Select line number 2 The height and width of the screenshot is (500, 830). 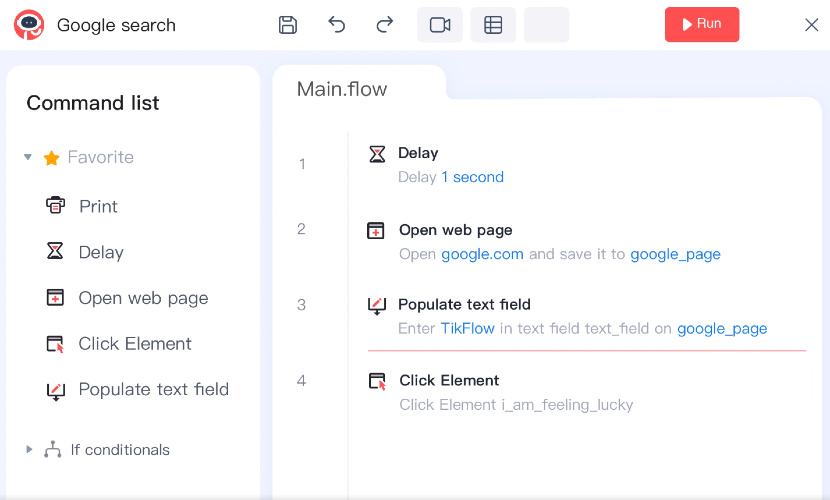point(301,229)
